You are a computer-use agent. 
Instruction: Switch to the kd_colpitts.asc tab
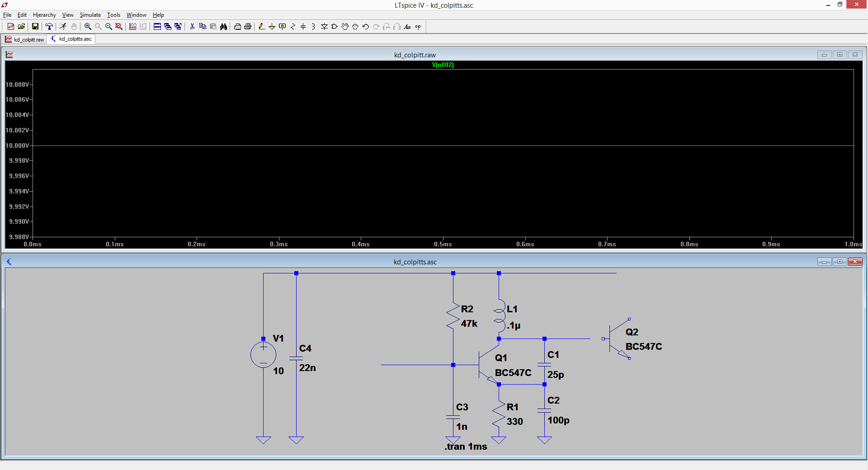(x=71, y=39)
